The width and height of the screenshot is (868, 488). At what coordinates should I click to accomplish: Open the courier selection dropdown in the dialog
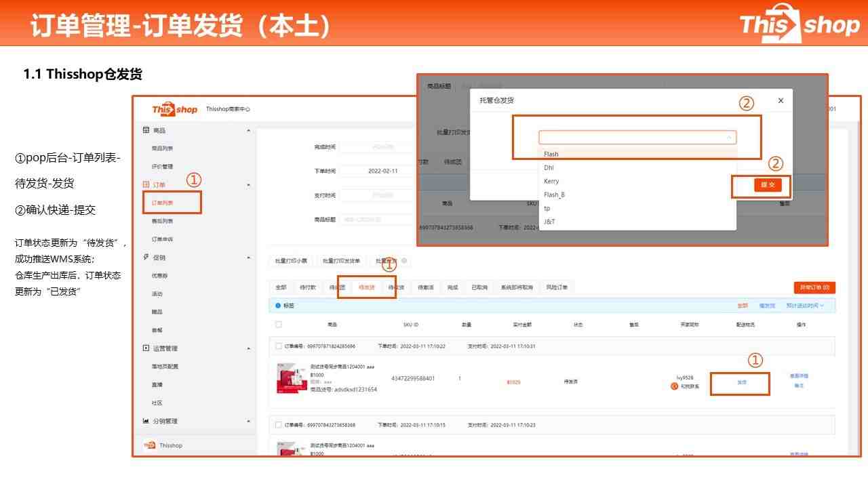[637, 137]
